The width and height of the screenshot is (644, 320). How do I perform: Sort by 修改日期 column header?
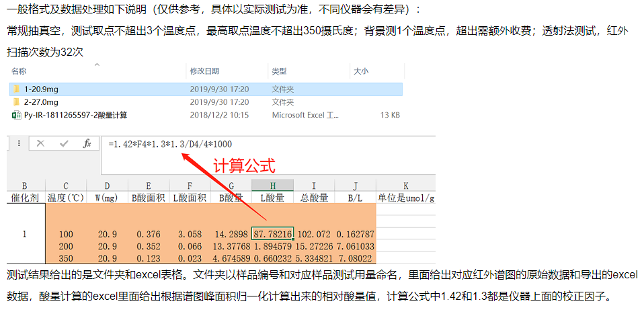(x=204, y=71)
